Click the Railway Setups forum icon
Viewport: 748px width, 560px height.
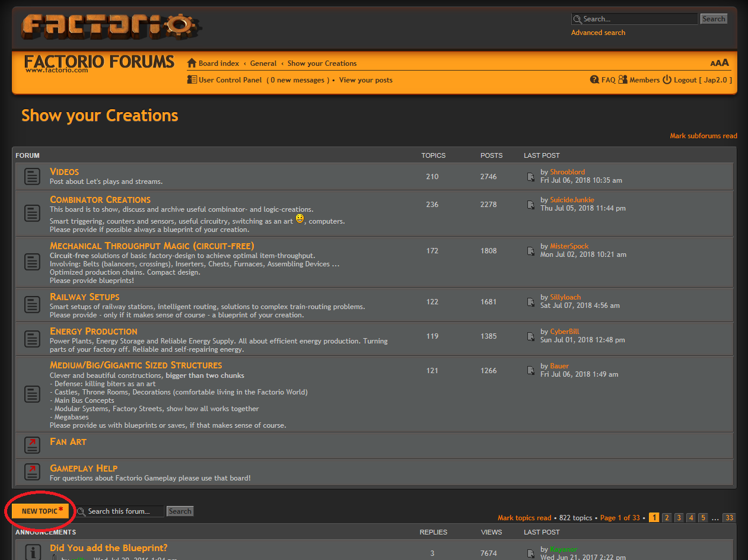33,304
